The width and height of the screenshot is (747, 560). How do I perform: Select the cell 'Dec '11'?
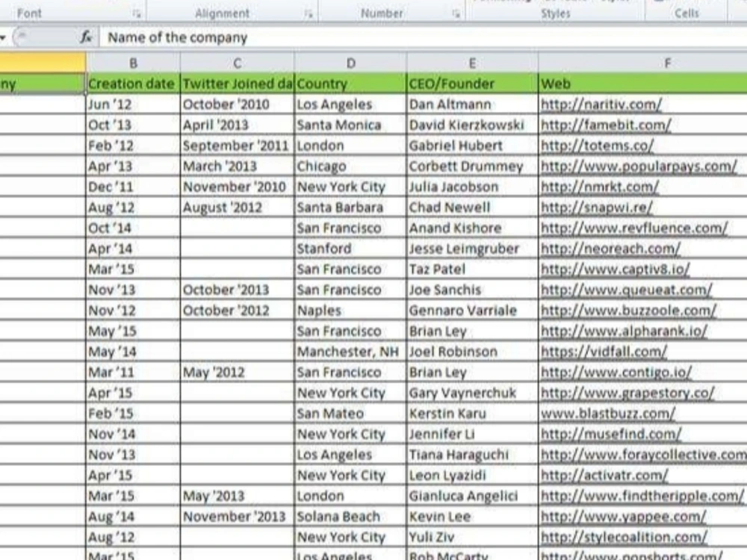pos(134,187)
